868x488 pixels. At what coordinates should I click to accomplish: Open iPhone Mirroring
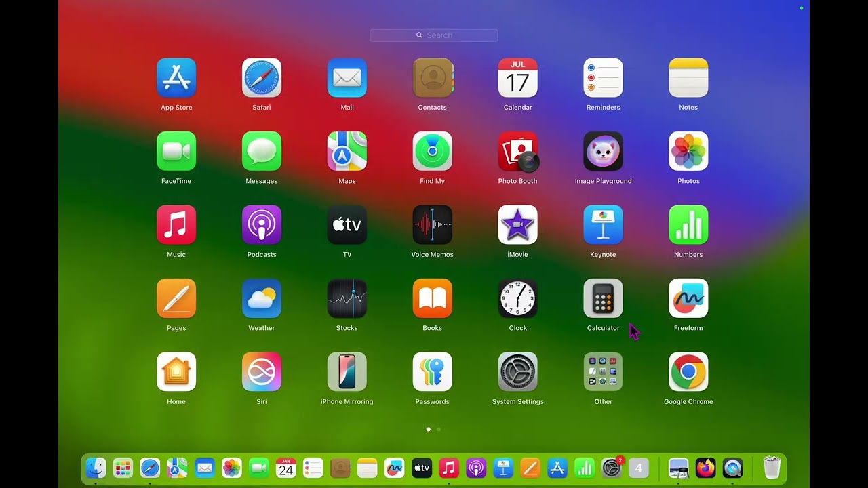coord(347,372)
